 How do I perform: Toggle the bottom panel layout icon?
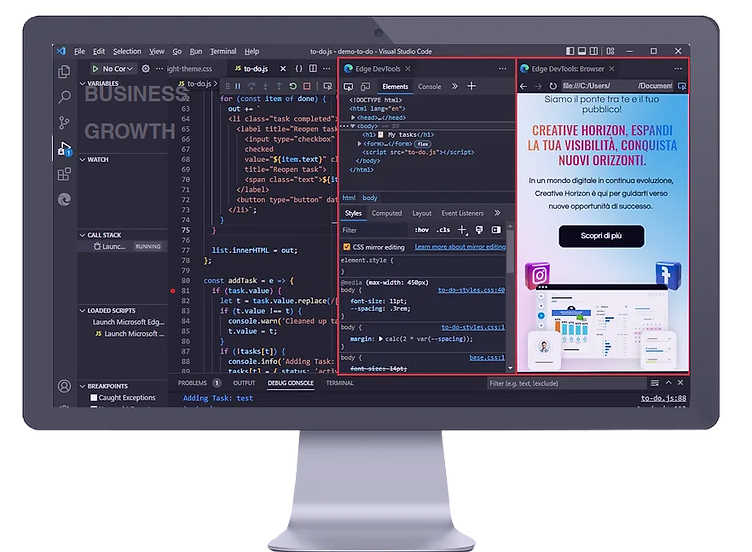click(x=582, y=51)
